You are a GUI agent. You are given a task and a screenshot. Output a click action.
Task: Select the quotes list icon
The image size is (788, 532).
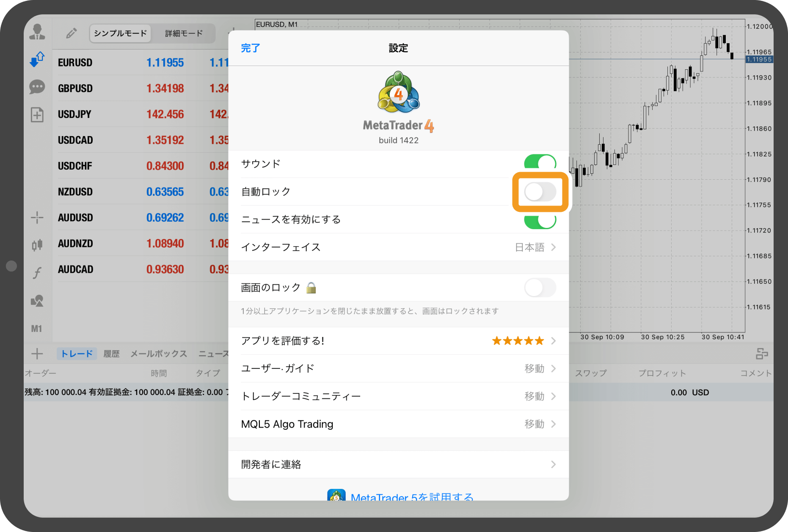click(37, 59)
